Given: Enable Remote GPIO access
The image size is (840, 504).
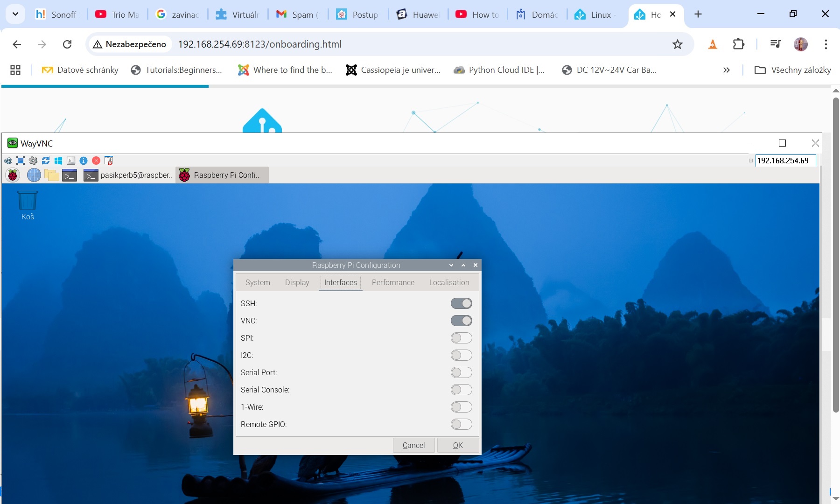Looking at the screenshot, I should [462, 424].
